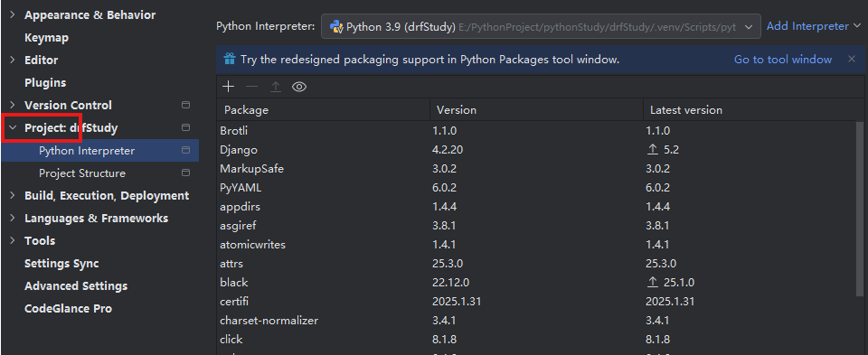The height and width of the screenshot is (355, 868).
Task: Open the Add Interpreter menu
Action: (x=813, y=26)
